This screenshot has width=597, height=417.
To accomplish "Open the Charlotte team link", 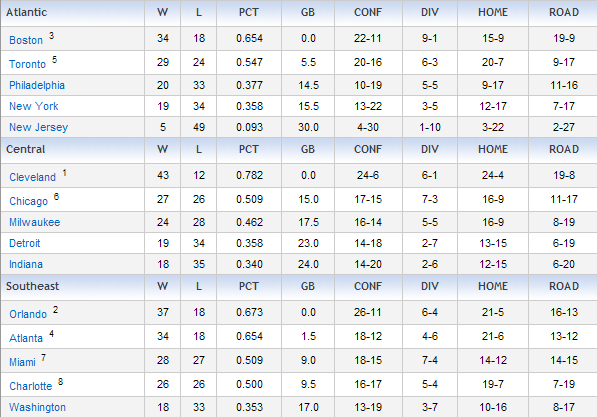I will click(x=30, y=386).
